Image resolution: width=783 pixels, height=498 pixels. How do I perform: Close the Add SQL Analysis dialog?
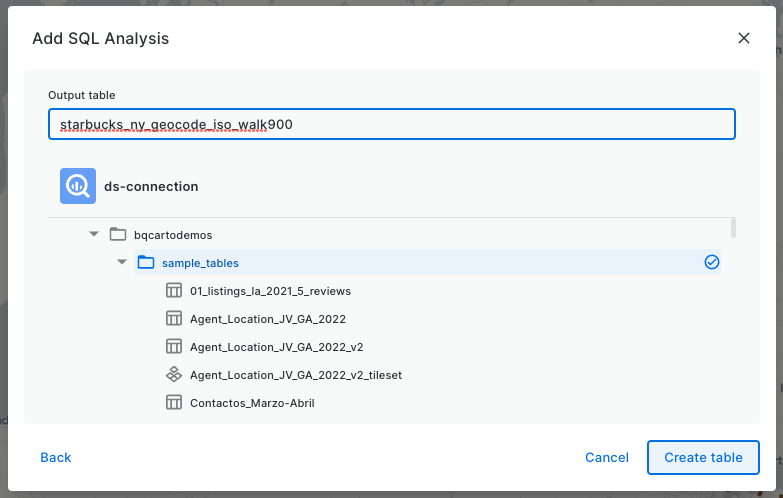[x=743, y=38]
